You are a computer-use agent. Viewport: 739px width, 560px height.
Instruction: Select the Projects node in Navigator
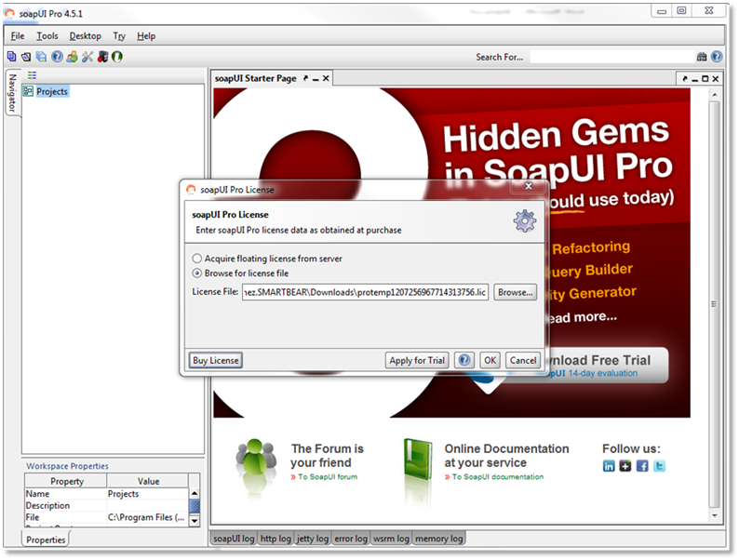pyautogui.click(x=51, y=91)
